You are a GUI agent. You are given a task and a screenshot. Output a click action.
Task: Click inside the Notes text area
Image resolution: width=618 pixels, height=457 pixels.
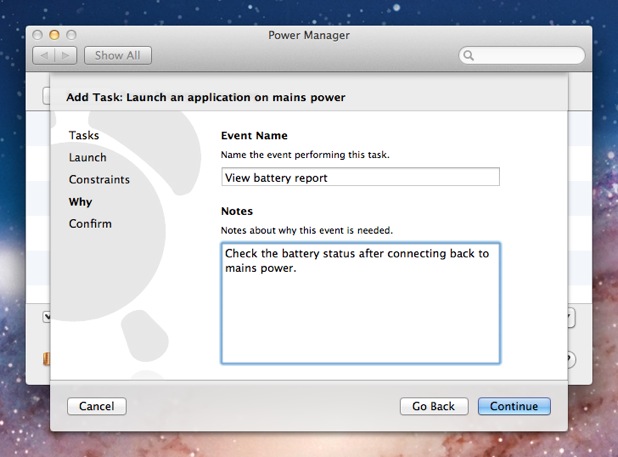coord(360,303)
